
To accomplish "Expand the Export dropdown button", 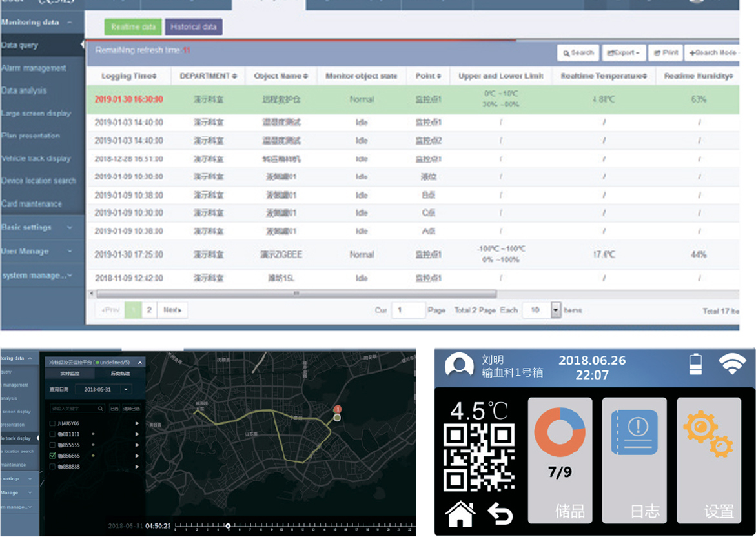I will click(623, 53).
